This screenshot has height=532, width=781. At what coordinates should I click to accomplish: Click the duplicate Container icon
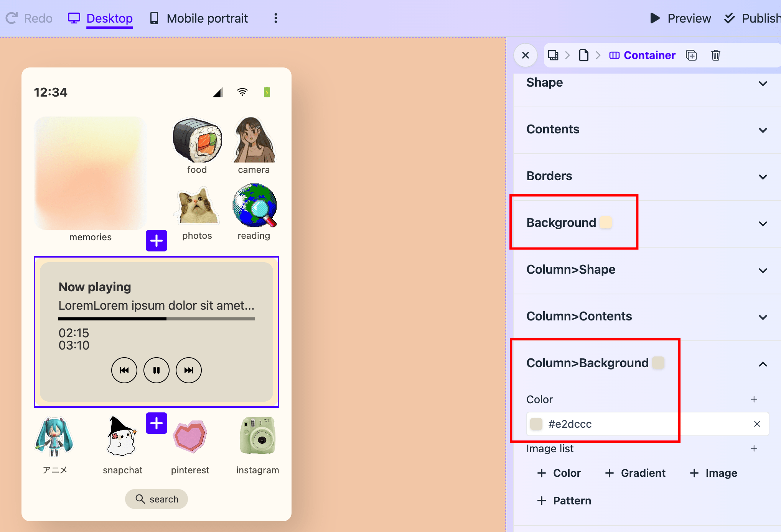[691, 55]
